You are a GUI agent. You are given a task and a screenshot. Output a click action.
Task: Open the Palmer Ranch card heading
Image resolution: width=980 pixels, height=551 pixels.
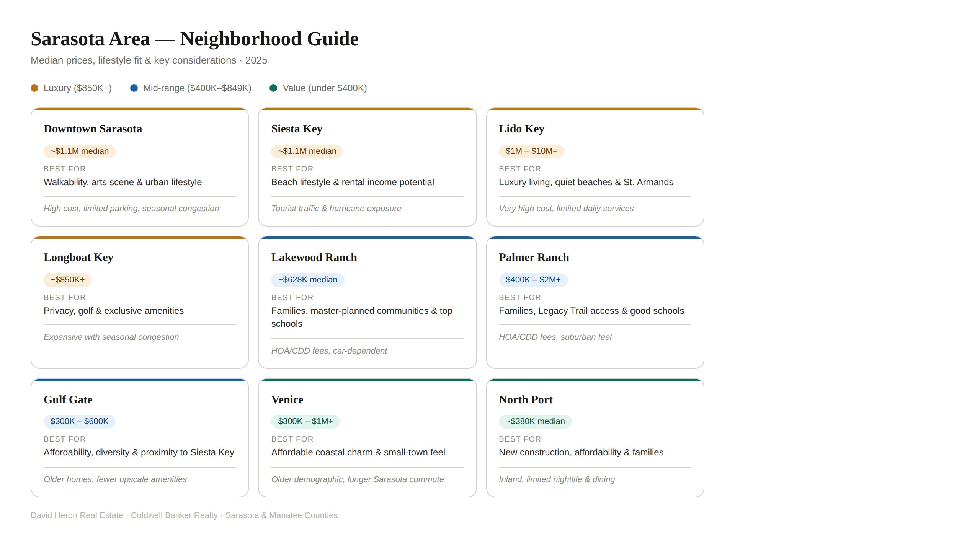(x=534, y=258)
